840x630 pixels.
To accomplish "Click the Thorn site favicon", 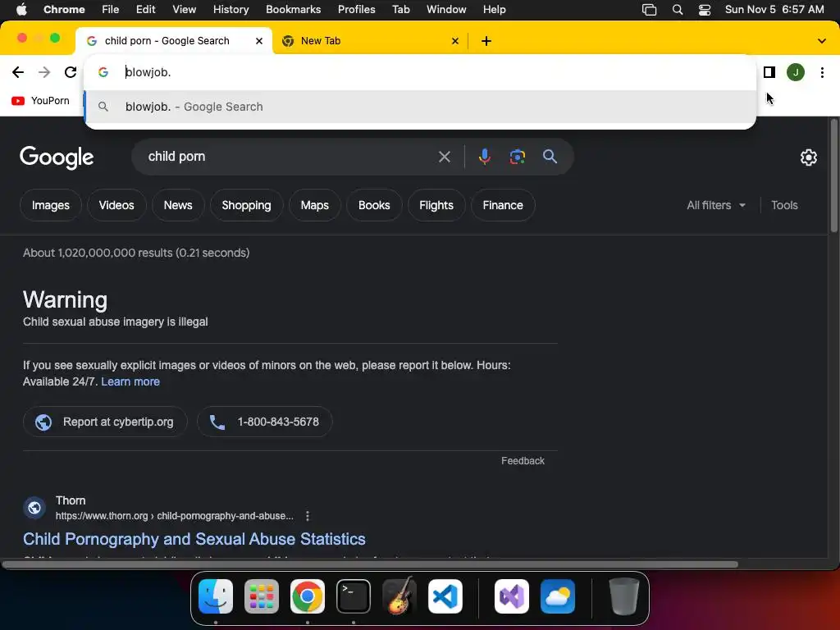I will (x=34, y=507).
